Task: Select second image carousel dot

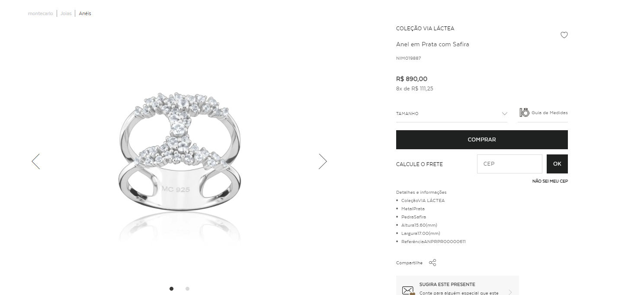Action: tap(187, 289)
